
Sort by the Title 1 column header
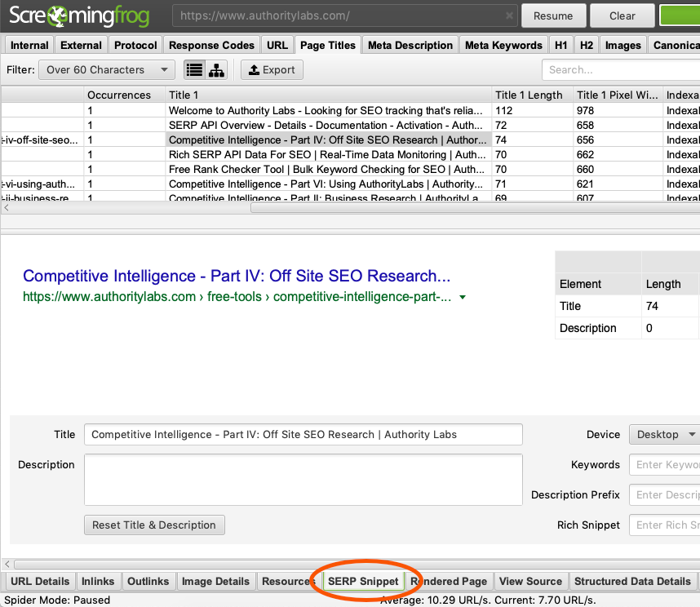coord(328,95)
